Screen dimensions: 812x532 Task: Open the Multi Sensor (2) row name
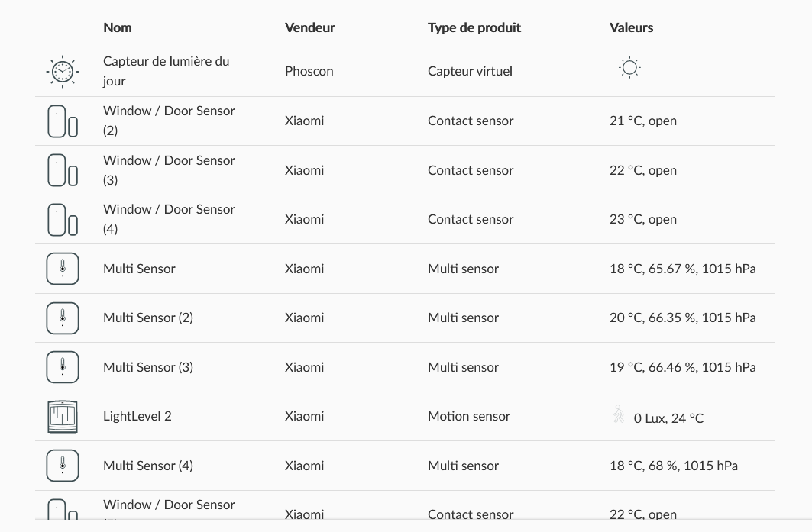coord(148,318)
